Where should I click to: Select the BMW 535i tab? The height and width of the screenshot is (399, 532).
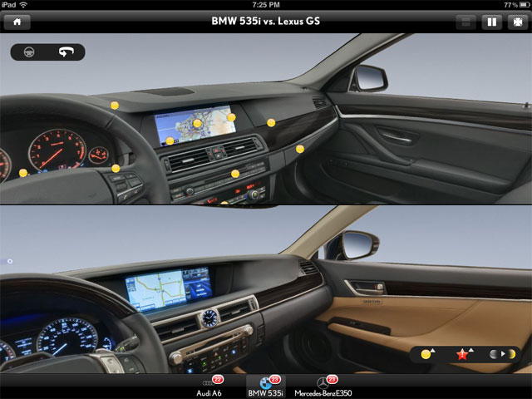point(266,386)
